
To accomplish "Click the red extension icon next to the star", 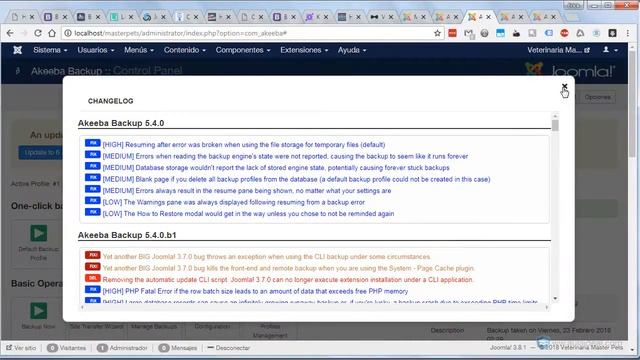I will [x=452, y=33].
